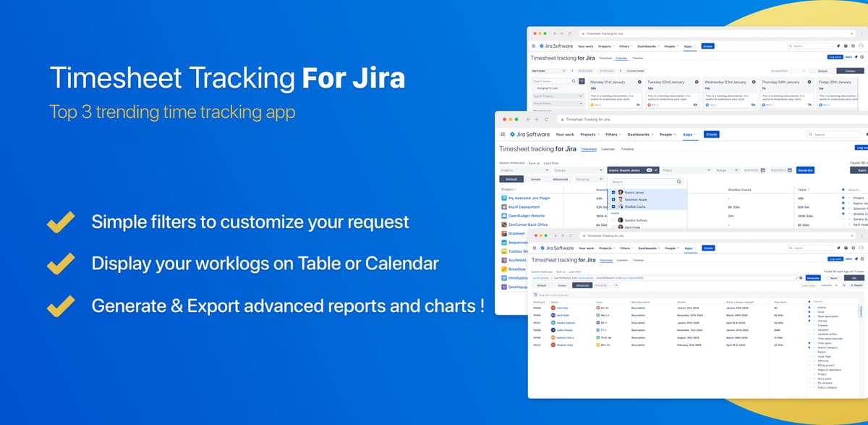868x425 pixels.
Task: Click the OpenBadget Website project icon
Action: tap(503, 216)
